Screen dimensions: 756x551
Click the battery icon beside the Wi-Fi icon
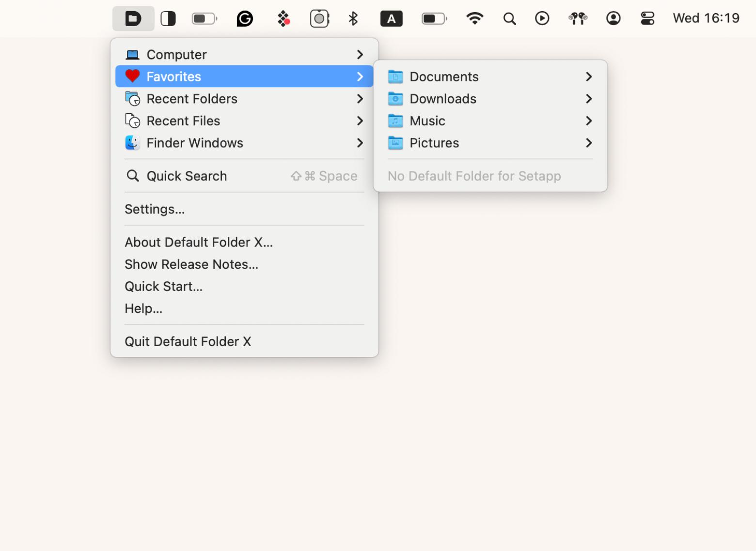pyautogui.click(x=434, y=19)
